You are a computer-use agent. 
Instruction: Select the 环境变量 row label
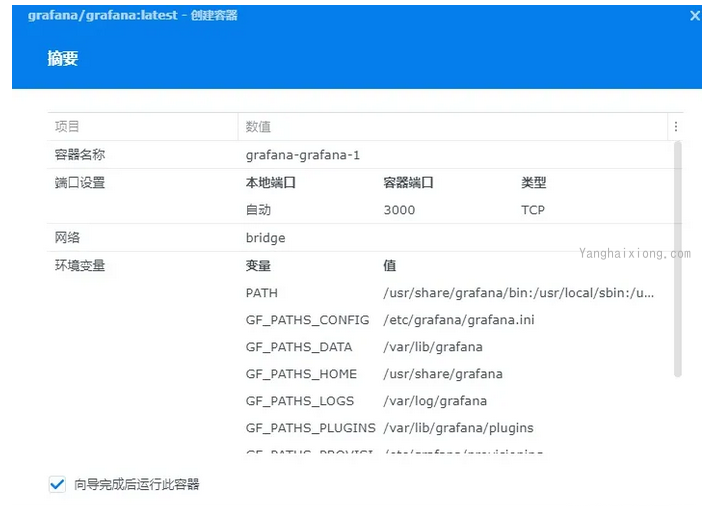80,265
